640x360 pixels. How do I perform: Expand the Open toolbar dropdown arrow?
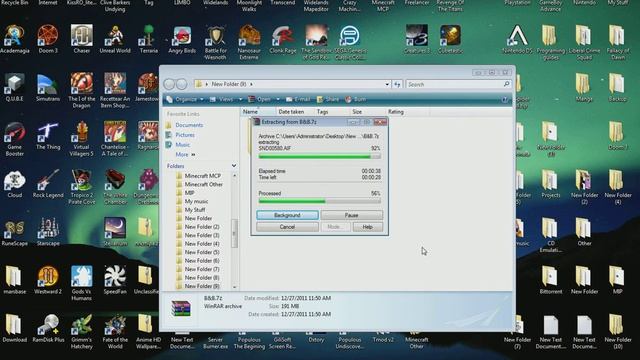(278, 99)
